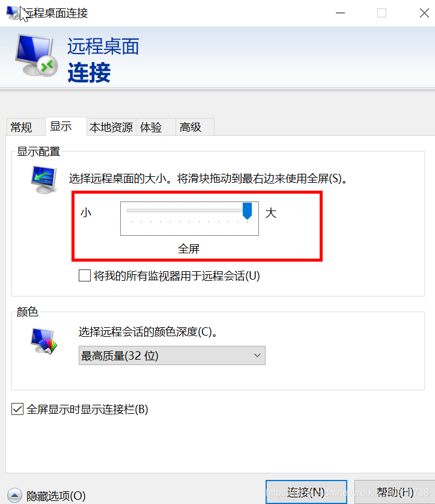Viewport: 435px width, 504px height.
Task: Click the large remote desktop monitor logo
Action: click(x=36, y=55)
